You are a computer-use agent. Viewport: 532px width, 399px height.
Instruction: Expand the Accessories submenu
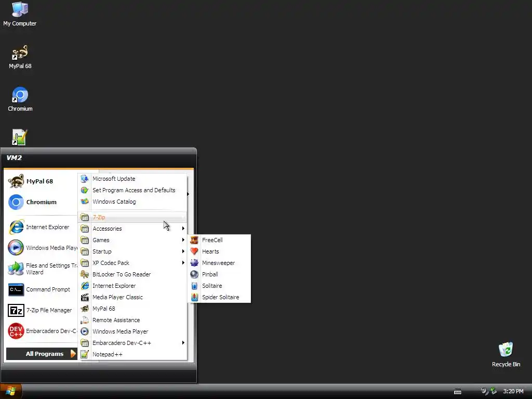coord(132,229)
